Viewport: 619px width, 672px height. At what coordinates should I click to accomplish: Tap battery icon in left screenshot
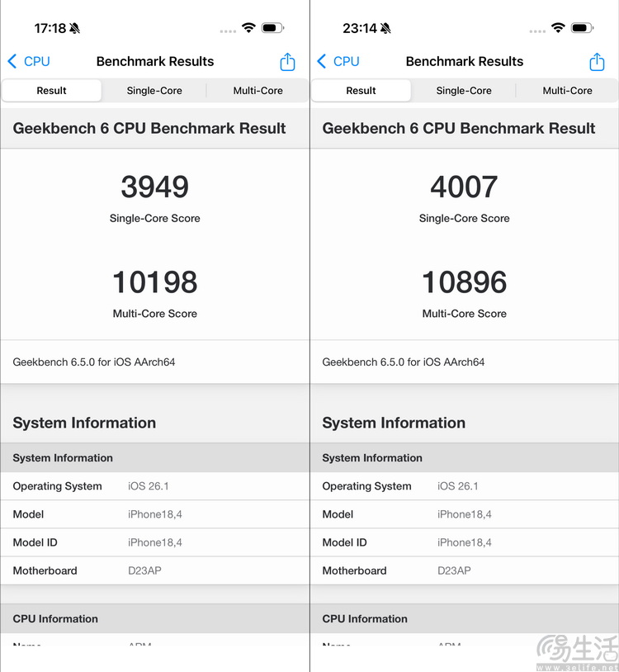tap(273, 28)
